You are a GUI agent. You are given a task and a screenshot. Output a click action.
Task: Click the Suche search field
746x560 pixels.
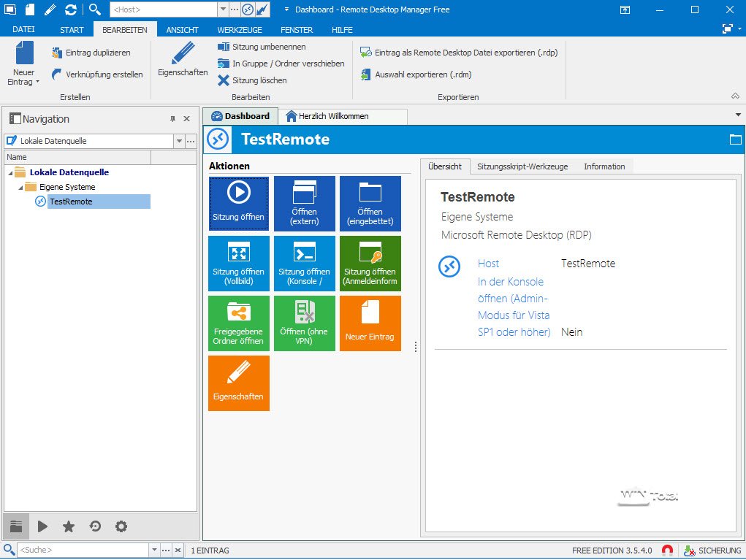[x=82, y=550]
